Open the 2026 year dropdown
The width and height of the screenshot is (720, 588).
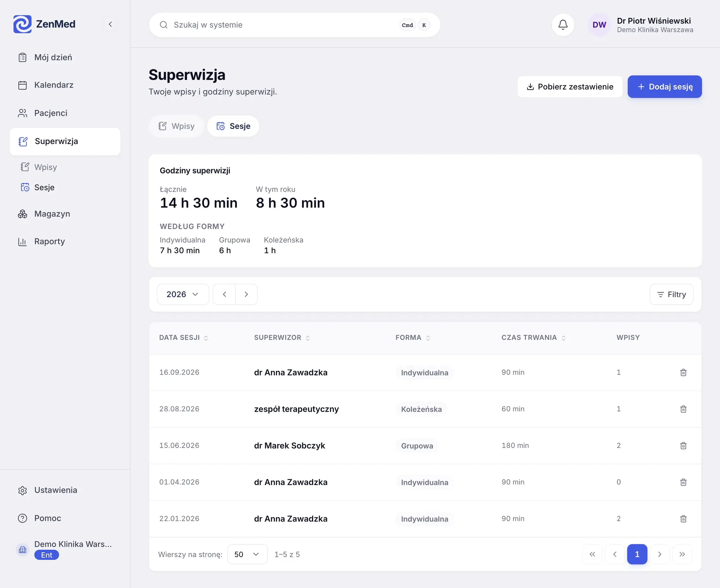[x=183, y=294]
